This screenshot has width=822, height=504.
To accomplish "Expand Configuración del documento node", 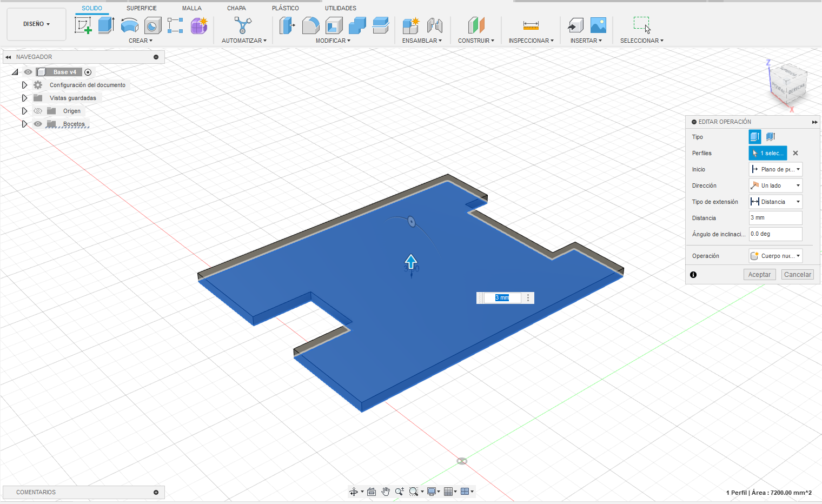I will 24,85.
